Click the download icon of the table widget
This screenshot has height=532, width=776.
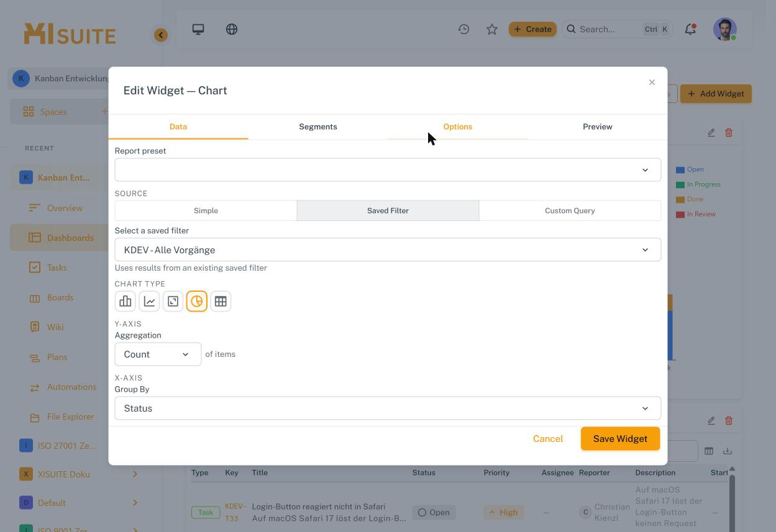coord(728,451)
